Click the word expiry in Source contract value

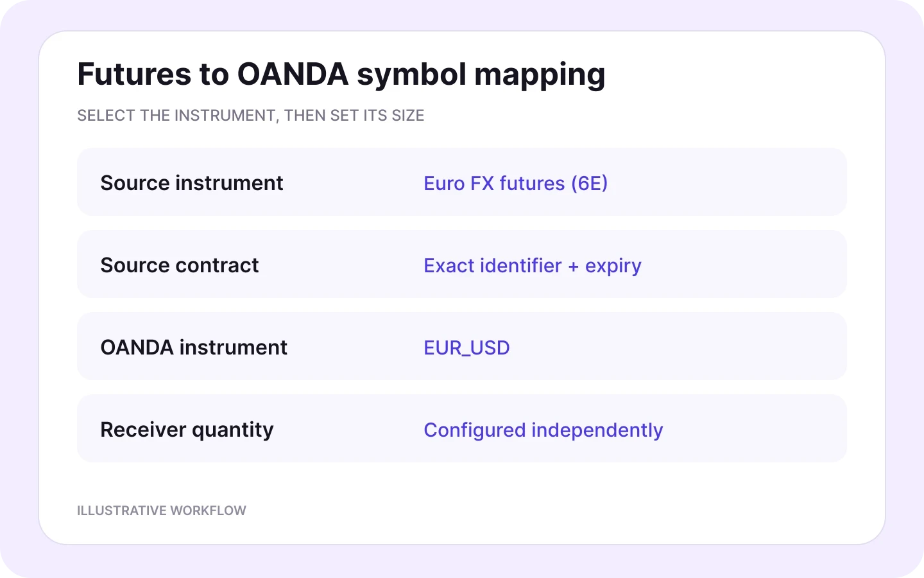[613, 267]
